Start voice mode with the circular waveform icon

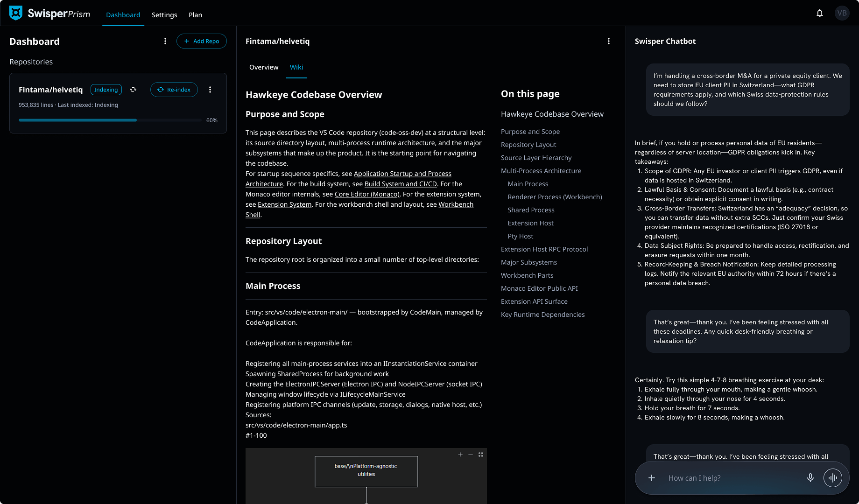coord(833,478)
